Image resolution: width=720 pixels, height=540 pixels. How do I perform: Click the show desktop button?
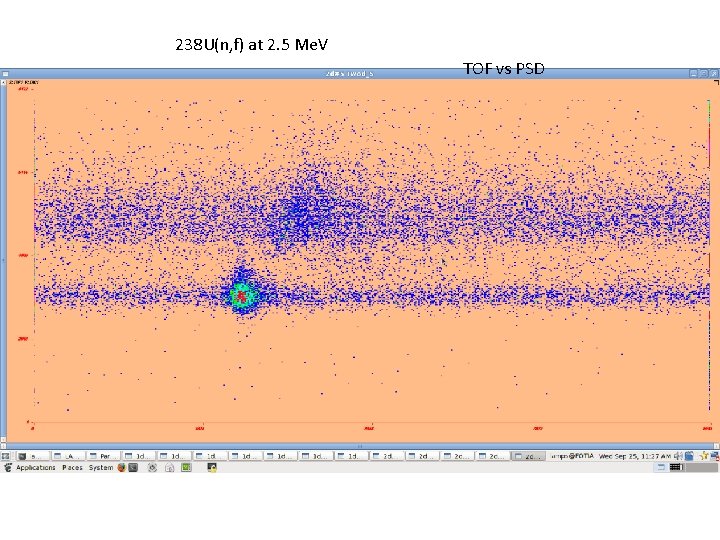[5, 456]
